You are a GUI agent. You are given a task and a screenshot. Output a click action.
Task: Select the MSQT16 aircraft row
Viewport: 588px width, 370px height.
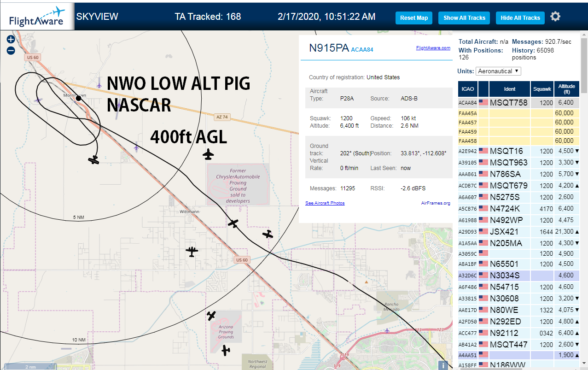pyautogui.click(x=519, y=151)
